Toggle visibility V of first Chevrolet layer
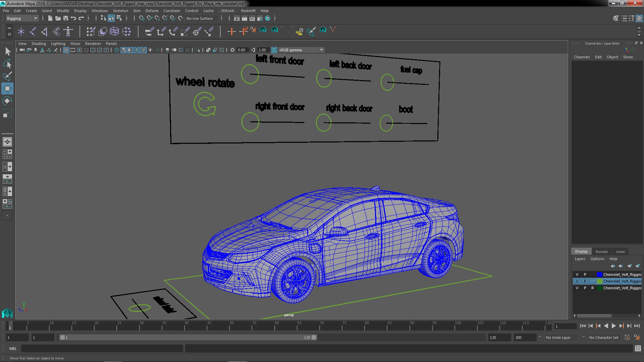644x362 pixels. [x=577, y=275]
